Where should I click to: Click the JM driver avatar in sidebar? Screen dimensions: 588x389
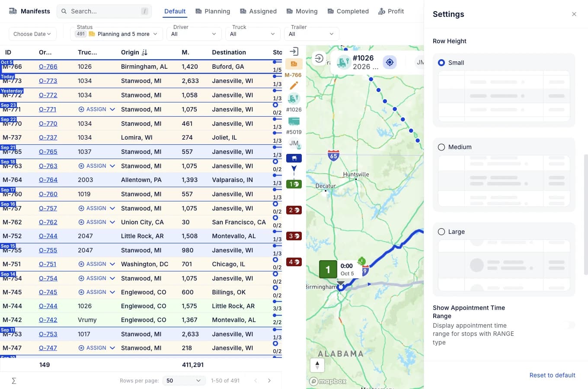[x=294, y=143]
